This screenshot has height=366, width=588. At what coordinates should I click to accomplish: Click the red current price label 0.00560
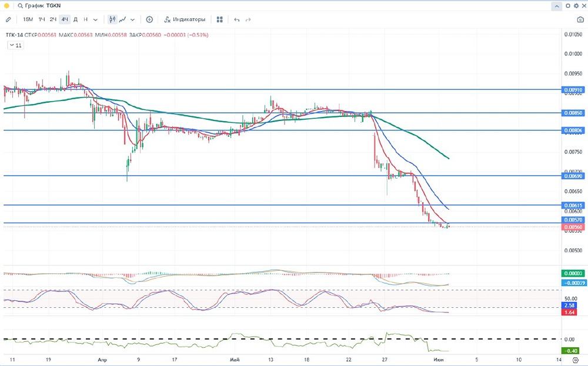click(x=573, y=227)
